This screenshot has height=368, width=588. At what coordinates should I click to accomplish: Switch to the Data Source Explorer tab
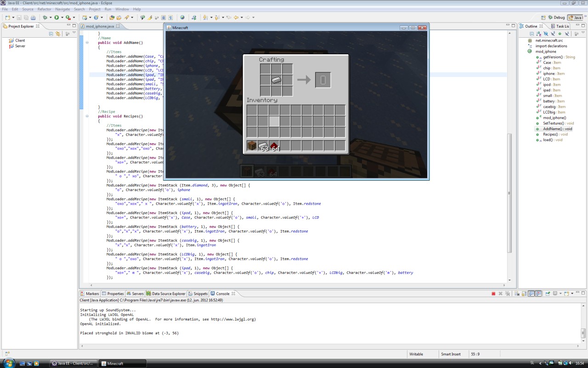tap(166, 293)
